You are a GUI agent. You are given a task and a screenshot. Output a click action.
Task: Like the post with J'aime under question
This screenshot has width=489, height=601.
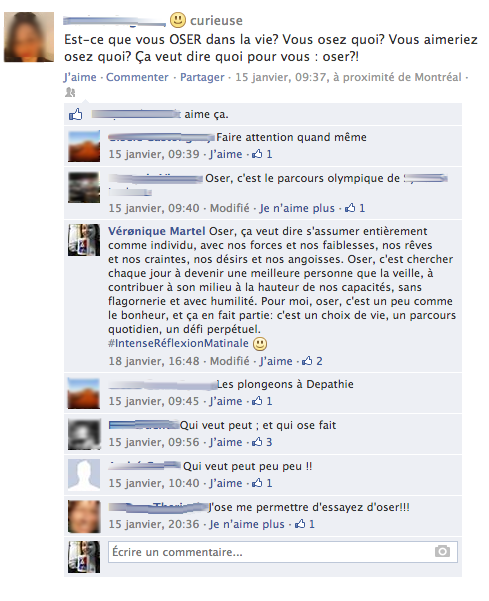pos(80,77)
